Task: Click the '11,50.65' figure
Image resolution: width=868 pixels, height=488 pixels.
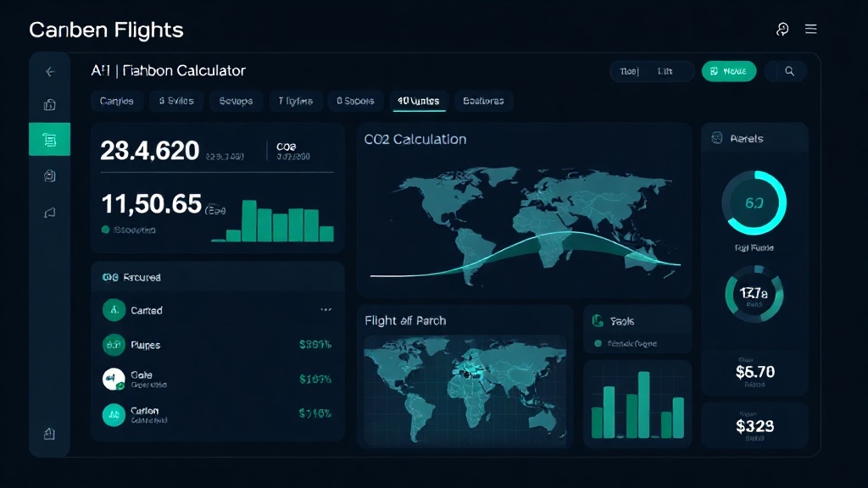Action: 151,204
